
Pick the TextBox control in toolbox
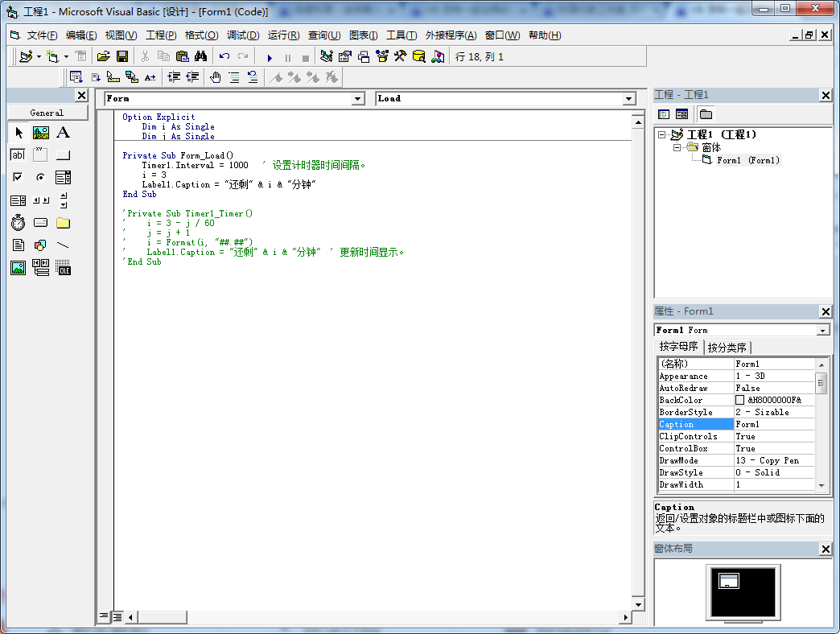pyautogui.click(x=18, y=155)
